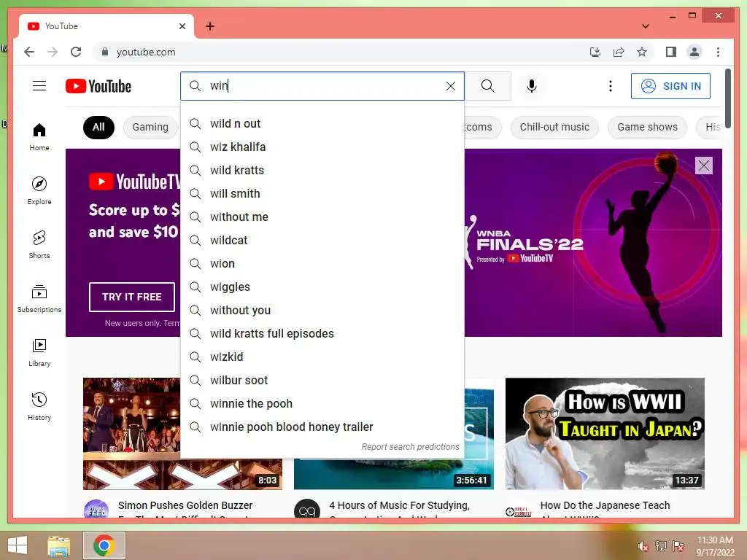The width and height of the screenshot is (747, 560).
Task: Choose suggestion 'will smith'
Action: [x=322, y=194]
